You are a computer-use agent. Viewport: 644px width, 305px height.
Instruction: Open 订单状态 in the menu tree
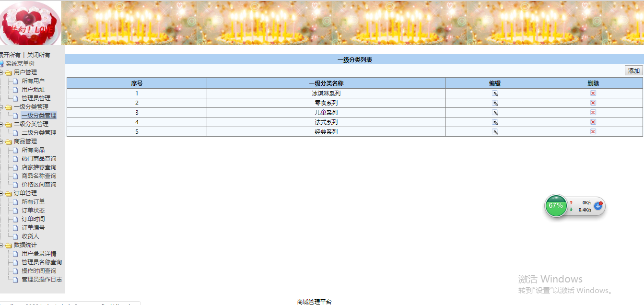(33, 211)
